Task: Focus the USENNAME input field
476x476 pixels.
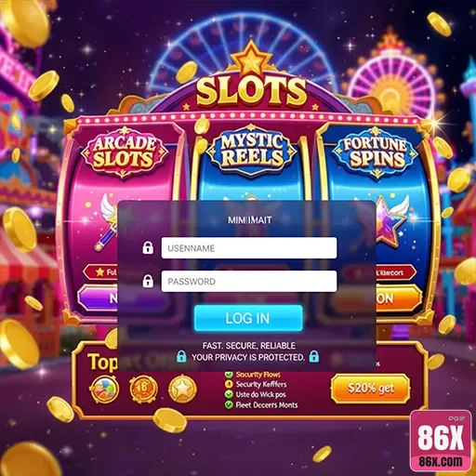Action: pos(249,248)
